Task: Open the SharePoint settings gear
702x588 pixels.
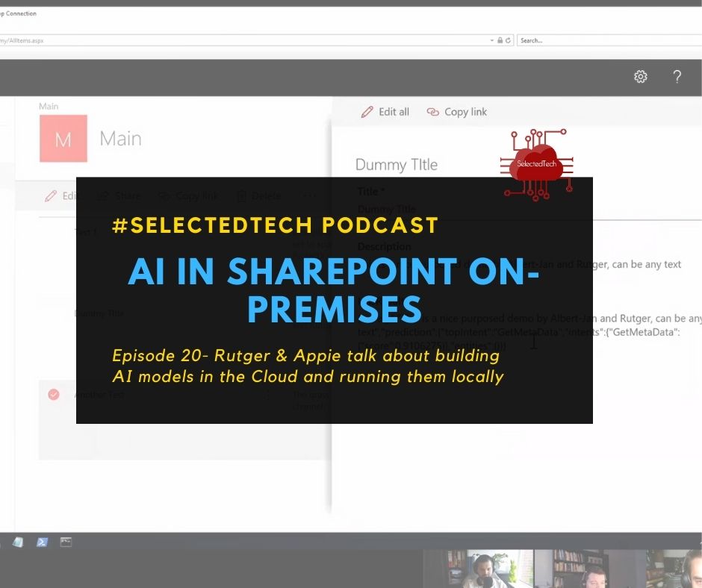Action: point(641,77)
